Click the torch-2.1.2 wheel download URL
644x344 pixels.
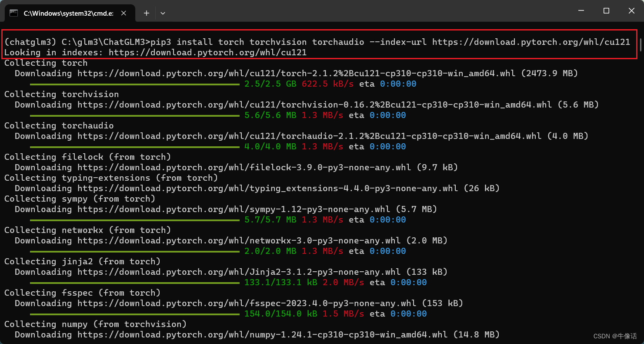click(296, 73)
